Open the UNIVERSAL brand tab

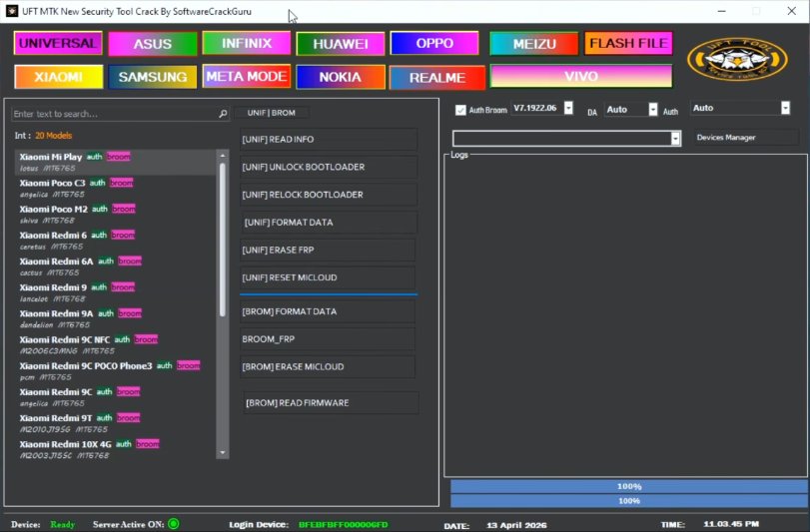(x=58, y=43)
